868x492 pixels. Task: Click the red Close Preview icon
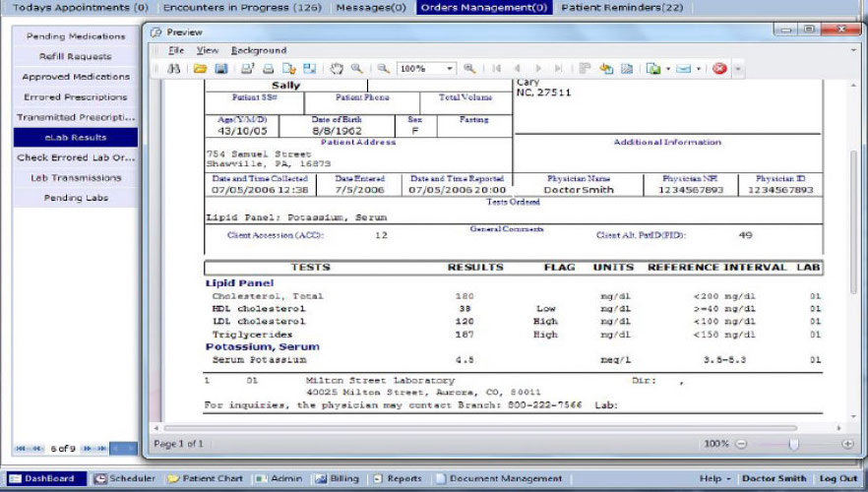point(719,69)
